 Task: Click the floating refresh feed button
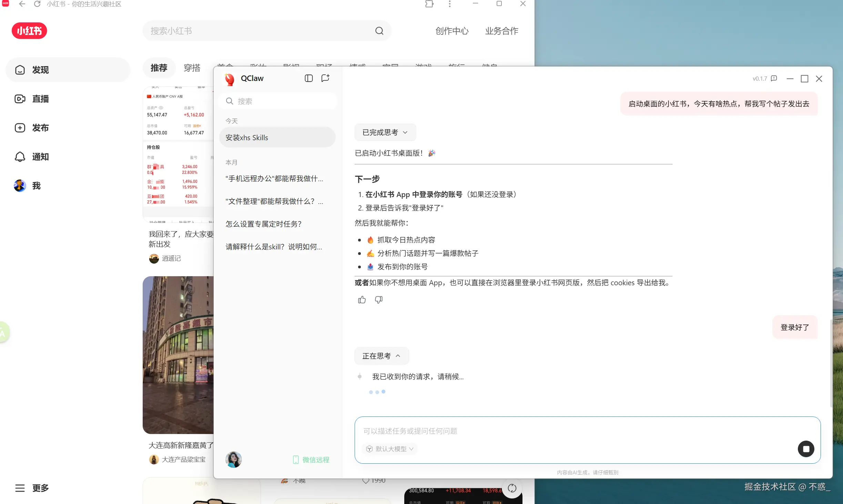coord(512,488)
